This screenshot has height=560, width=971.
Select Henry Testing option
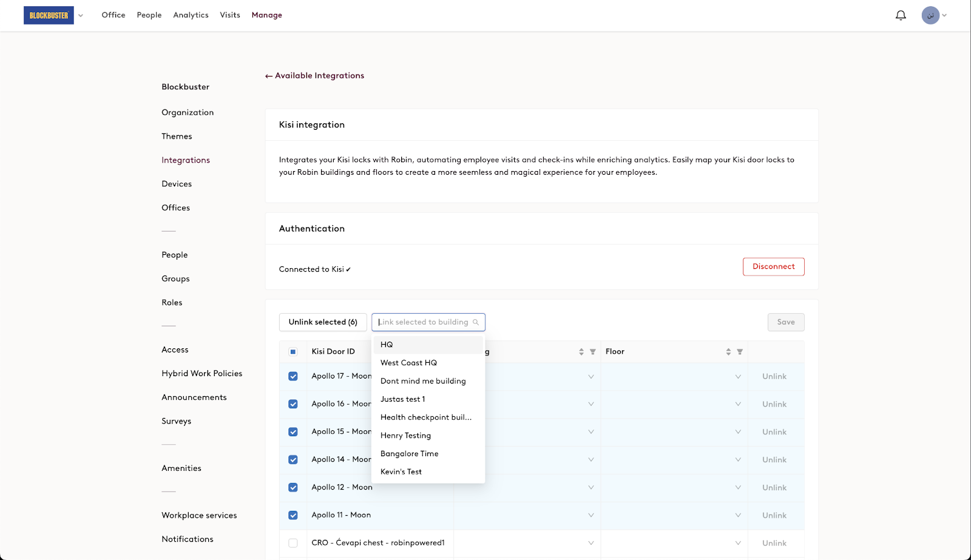point(428,436)
